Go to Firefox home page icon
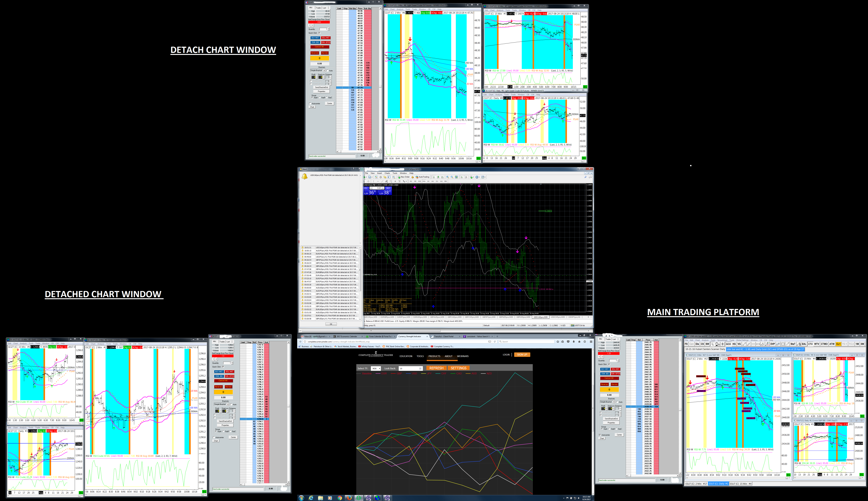The height and width of the screenshot is (501, 868). pos(579,342)
